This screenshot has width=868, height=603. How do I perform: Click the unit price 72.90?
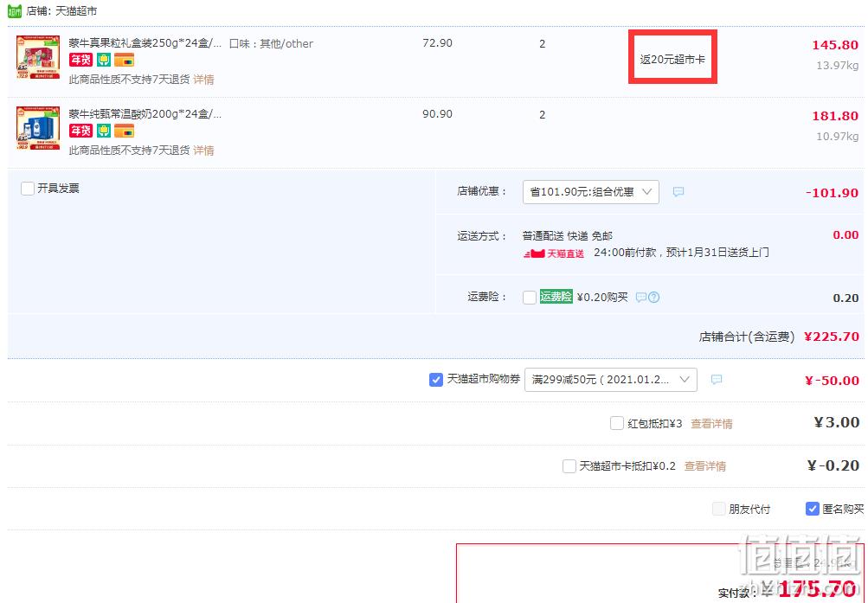437,43
